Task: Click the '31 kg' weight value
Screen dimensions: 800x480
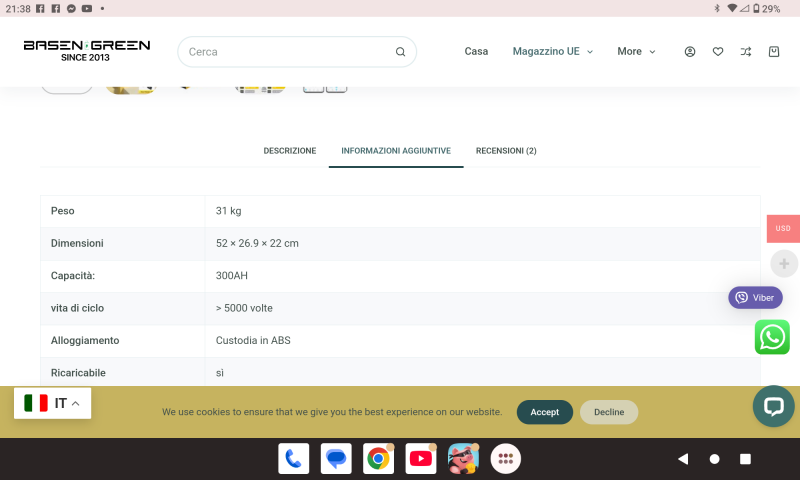Action: point(229,211)
